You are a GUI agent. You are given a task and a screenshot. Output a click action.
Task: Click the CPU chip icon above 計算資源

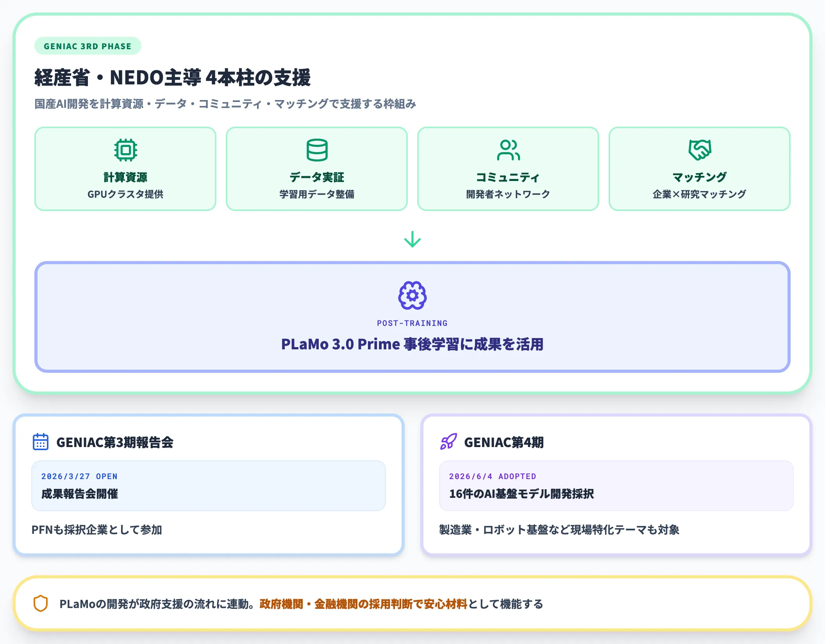[x=125, y=150]
